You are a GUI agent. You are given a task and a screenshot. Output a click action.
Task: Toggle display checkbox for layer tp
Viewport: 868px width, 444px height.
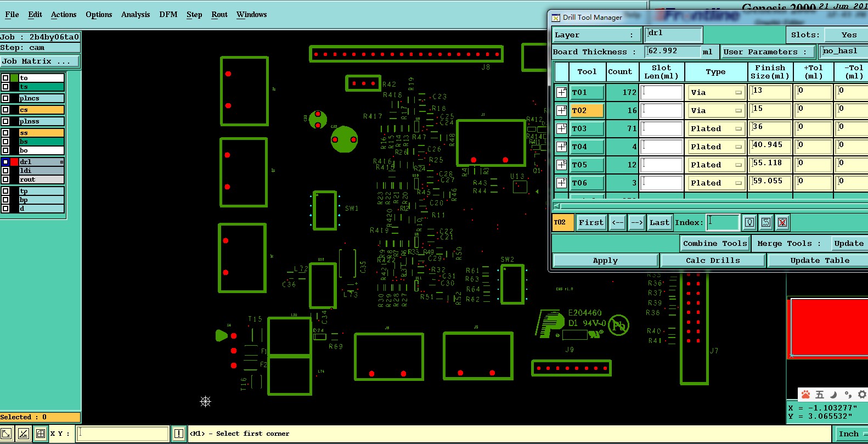click(5, 191)
